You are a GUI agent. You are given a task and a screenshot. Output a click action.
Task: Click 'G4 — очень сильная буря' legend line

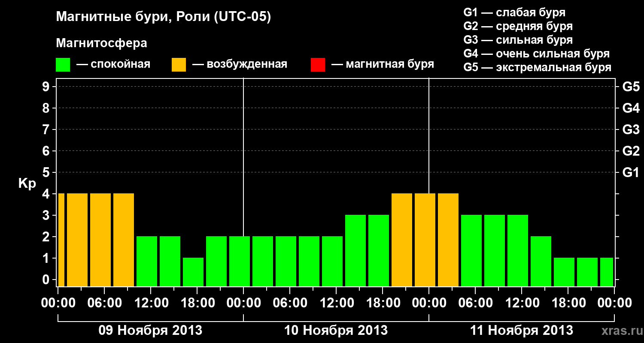tap(536, 54)
